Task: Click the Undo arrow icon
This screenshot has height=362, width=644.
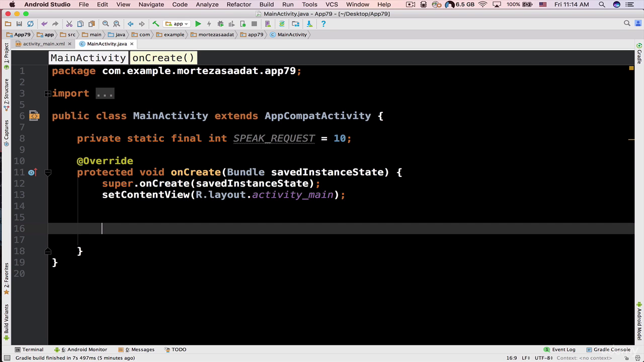Action: (44, 24)
